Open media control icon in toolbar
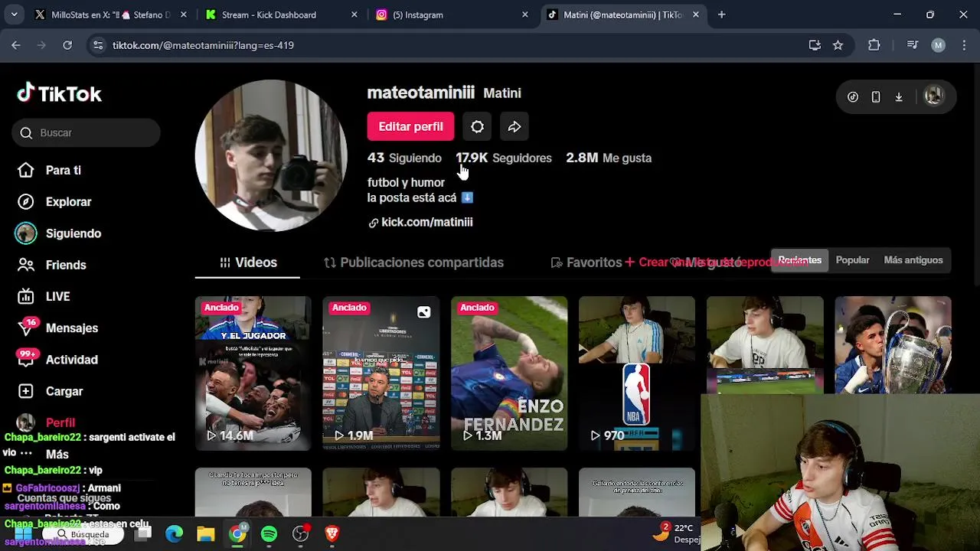This screenshot has height=551, width=980. (912, 45)
